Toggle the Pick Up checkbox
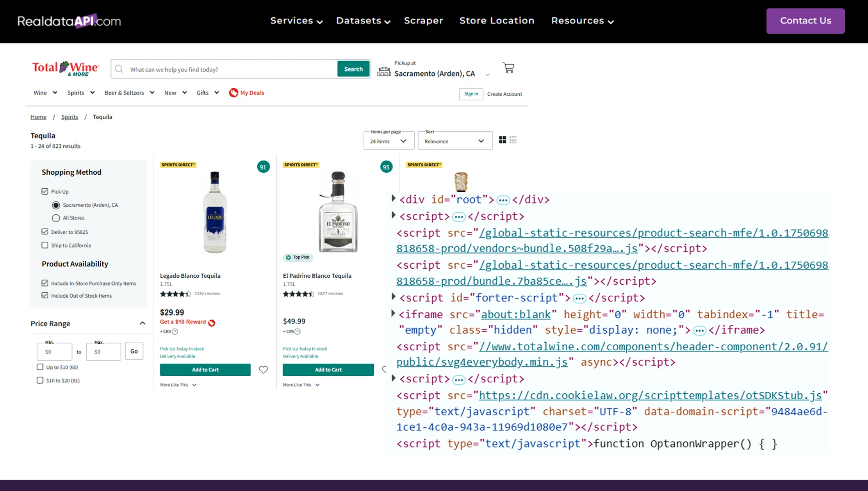This screenshot has height=491, width=868. [x=45, y=191]
